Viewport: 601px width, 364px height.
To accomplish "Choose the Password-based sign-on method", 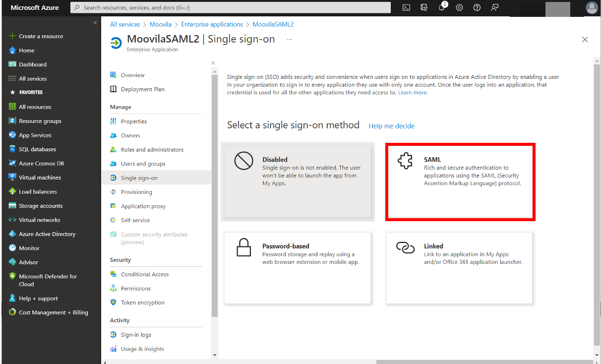I will pyautogui.click(x=298, y=268).
